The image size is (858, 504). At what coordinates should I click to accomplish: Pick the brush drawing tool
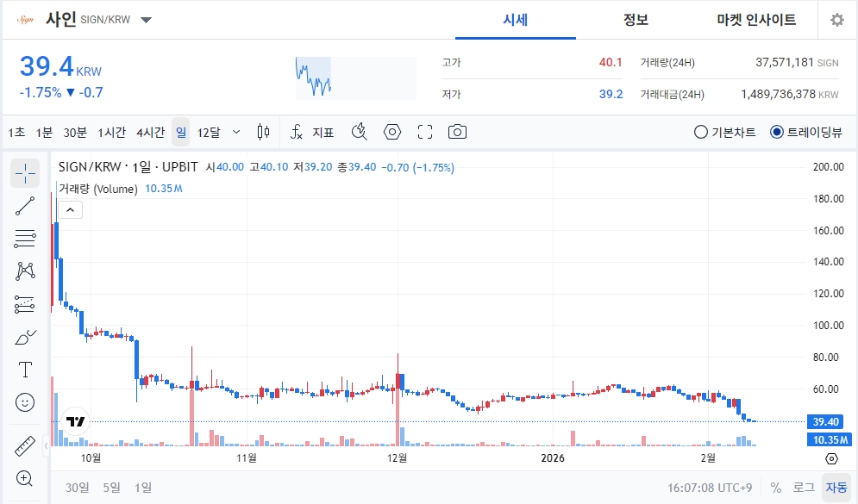pyautogui.click(x=25, y=336)
